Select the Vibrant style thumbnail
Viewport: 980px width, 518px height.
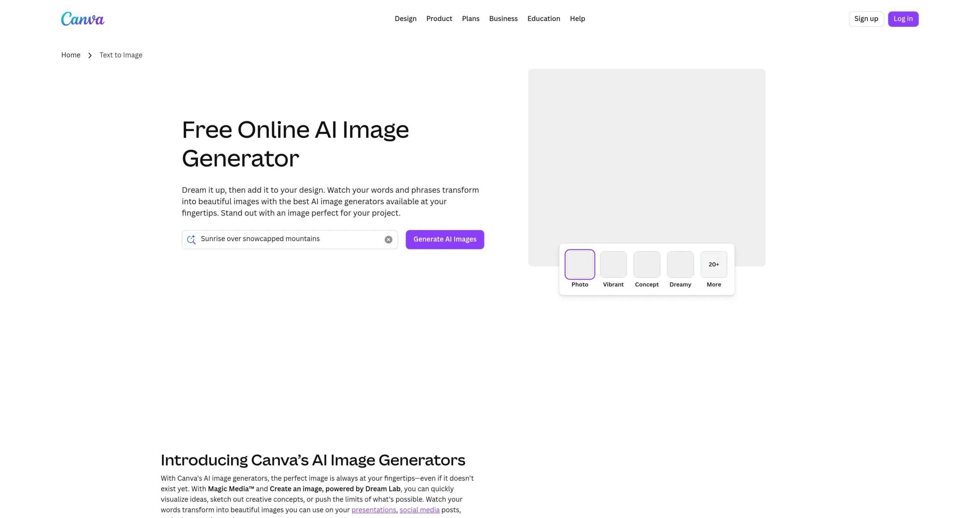613,264
